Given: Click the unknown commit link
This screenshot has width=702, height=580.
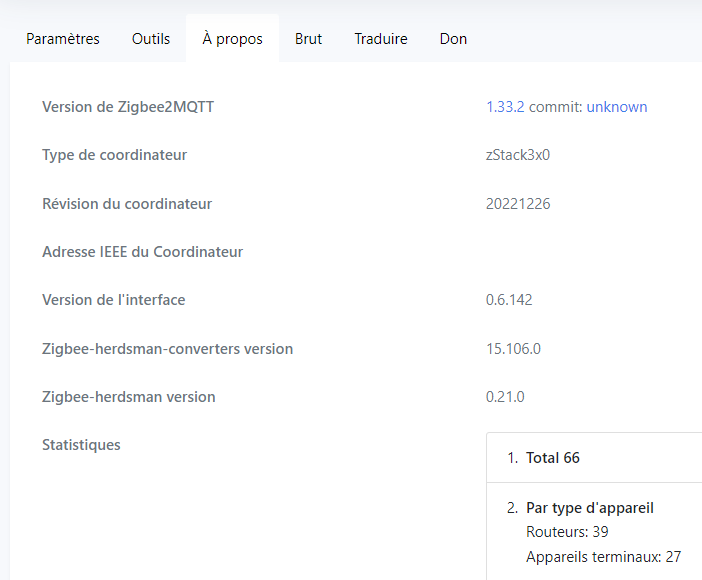Looking at the screenshot, I should 617,107.
